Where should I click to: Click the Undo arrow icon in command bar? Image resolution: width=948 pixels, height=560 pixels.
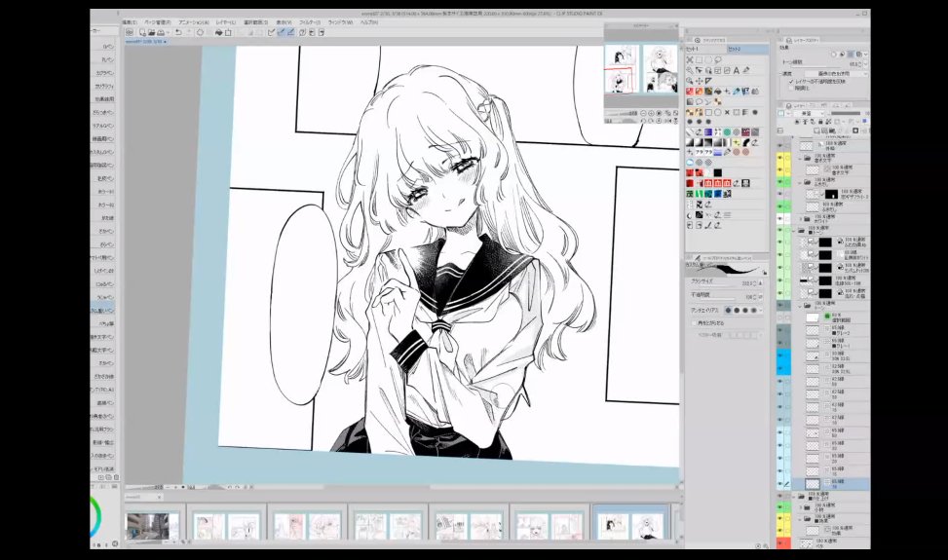tap(177, 32)
